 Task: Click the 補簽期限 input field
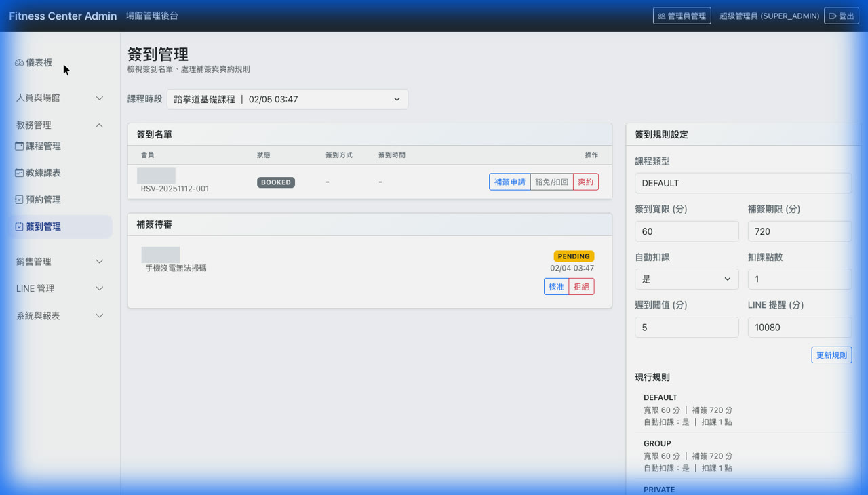pyautogui.click(x=800, y=231)
